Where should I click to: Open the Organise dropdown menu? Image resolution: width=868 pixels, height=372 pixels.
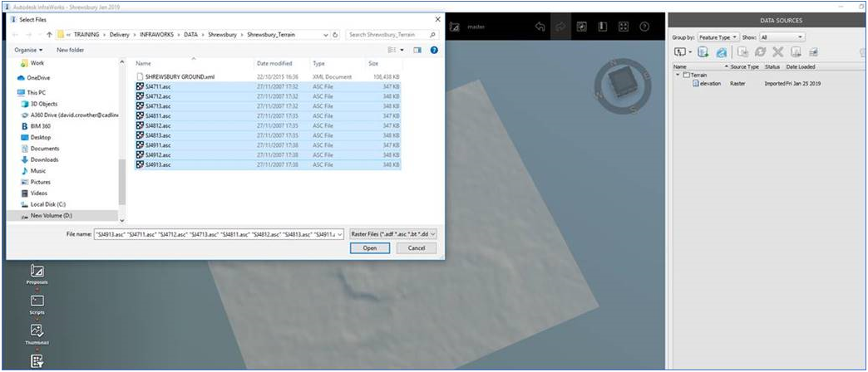click(x=28, y=50)
